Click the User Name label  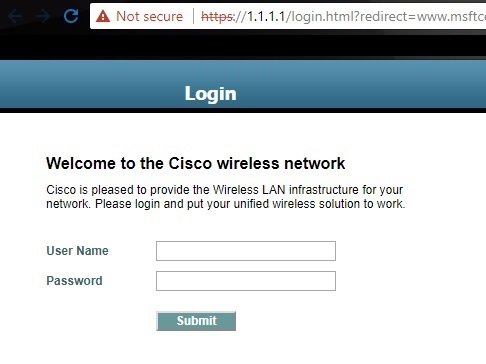click(77, 251)
